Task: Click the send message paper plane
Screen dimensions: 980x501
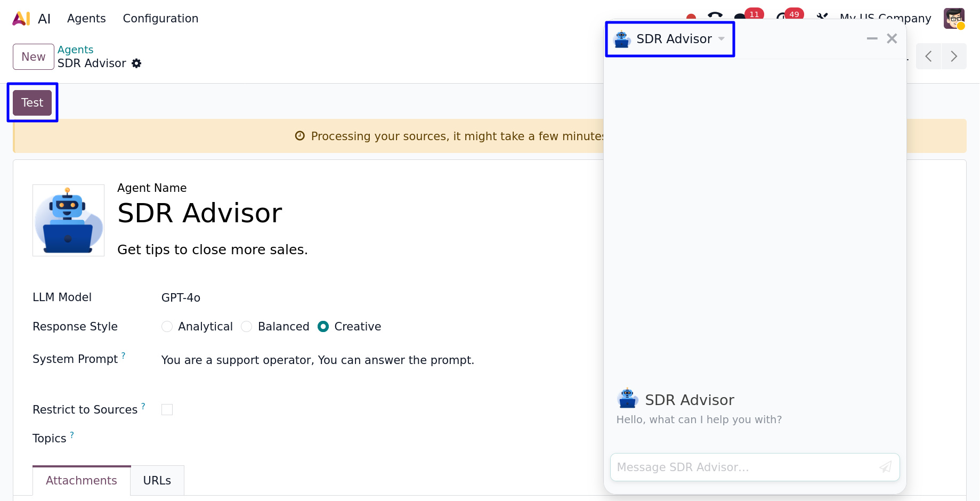Action: (886, 467)
